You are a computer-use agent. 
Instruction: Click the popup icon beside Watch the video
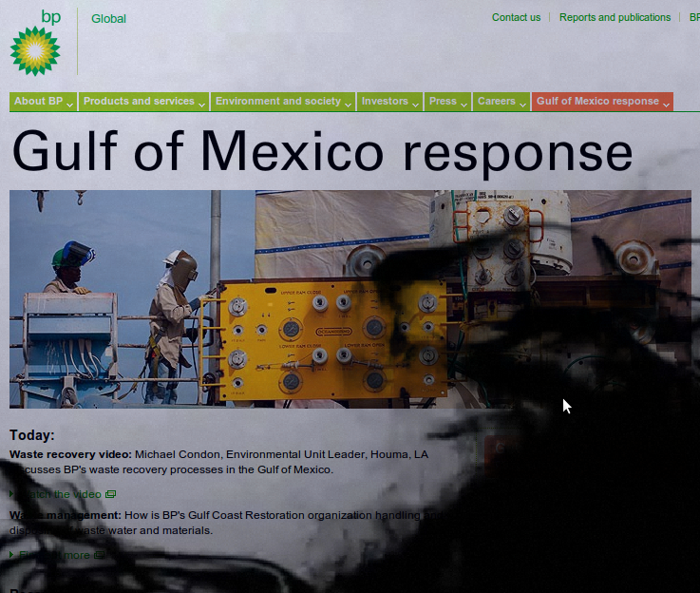pyautogui.click(x=110, y=494)
